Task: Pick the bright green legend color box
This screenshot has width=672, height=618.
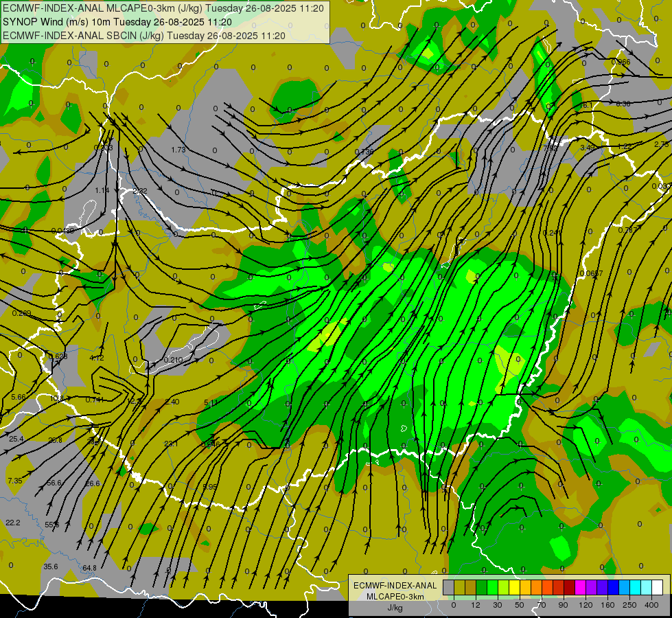Action: point(492,587)
